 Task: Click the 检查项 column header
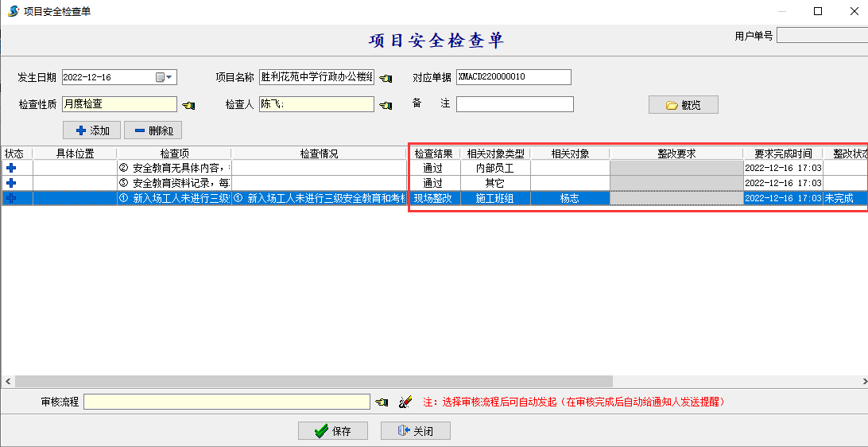(174, 154)
